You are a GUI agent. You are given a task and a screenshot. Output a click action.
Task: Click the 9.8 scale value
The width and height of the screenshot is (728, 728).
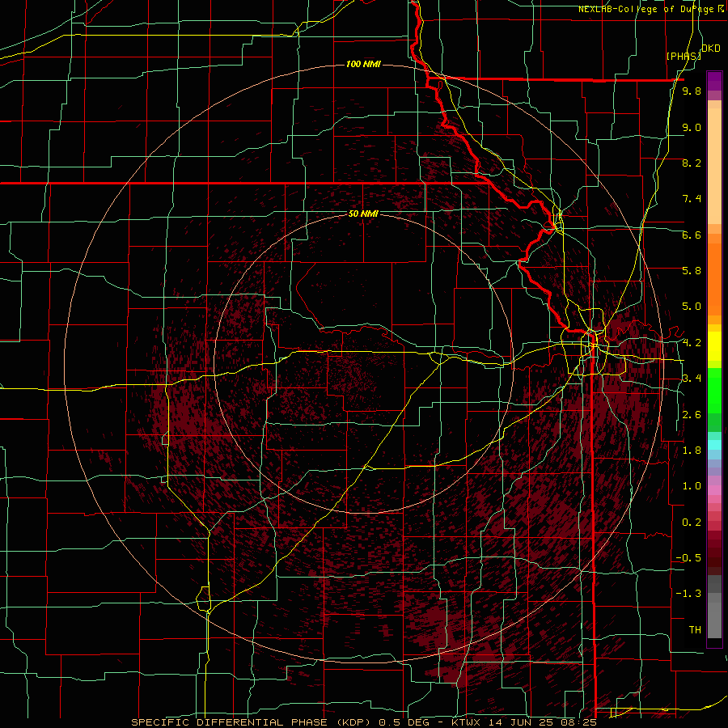coord(692,91)
